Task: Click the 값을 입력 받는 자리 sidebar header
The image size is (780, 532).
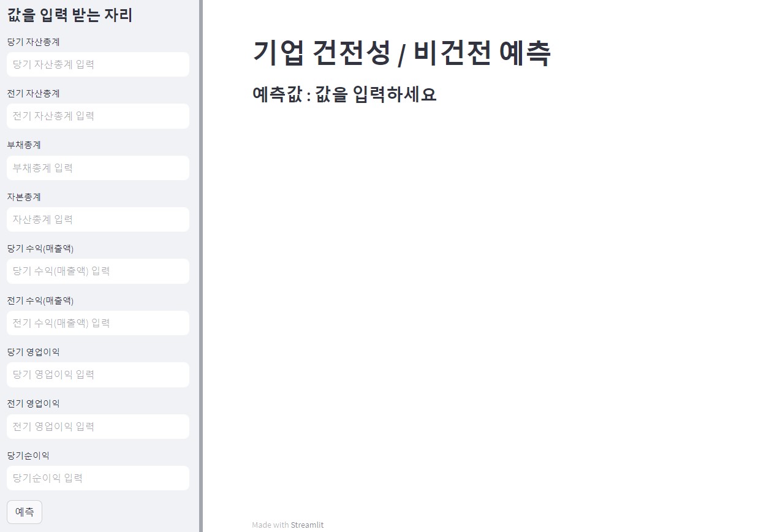Action: (70, 15)
